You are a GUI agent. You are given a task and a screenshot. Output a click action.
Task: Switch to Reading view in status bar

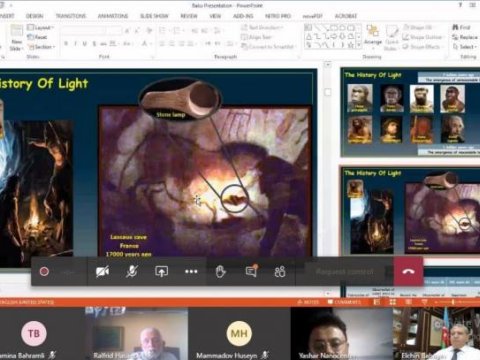point(408,302)
